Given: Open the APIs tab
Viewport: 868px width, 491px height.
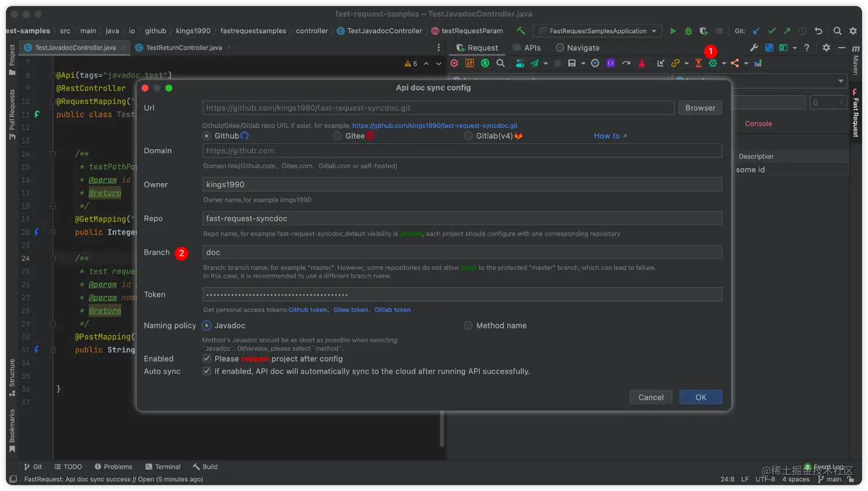Looking at the screenshot, I should [x=526, y=48].
